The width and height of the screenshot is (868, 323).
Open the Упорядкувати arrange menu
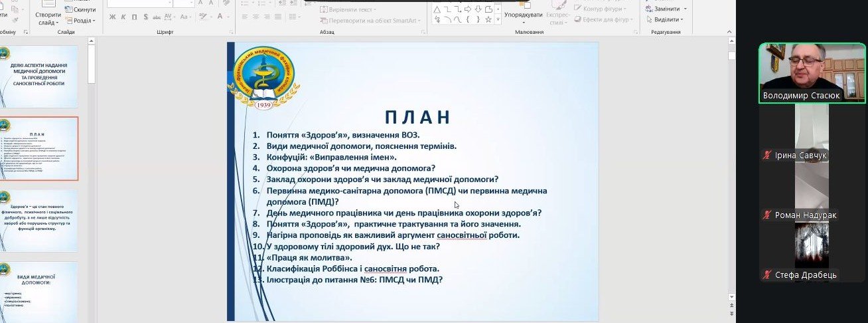click(523, 15)
